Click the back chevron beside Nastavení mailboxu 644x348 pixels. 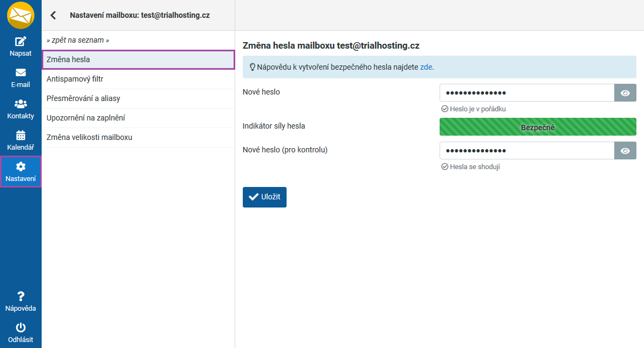point(53,15)
